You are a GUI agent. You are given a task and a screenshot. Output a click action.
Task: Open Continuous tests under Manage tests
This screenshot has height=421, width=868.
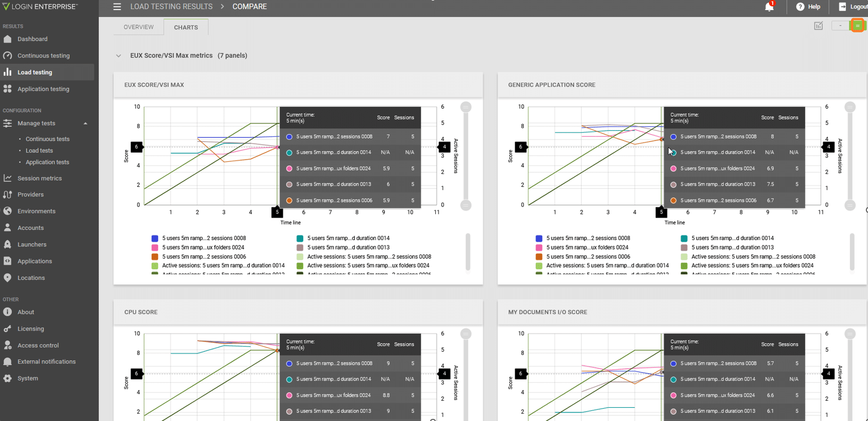click(x=47, y=139)
